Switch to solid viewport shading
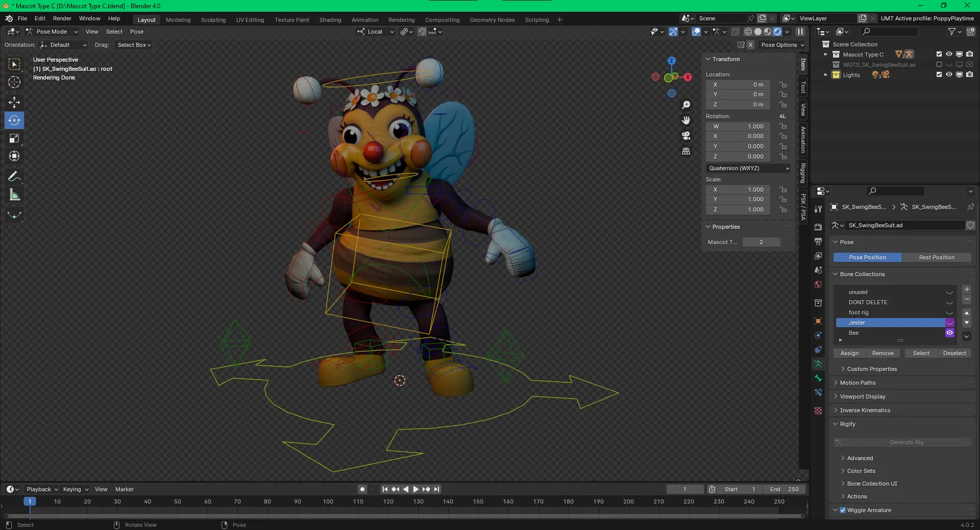This screenshot has height=530, width=980. click(x=758, y=32)
